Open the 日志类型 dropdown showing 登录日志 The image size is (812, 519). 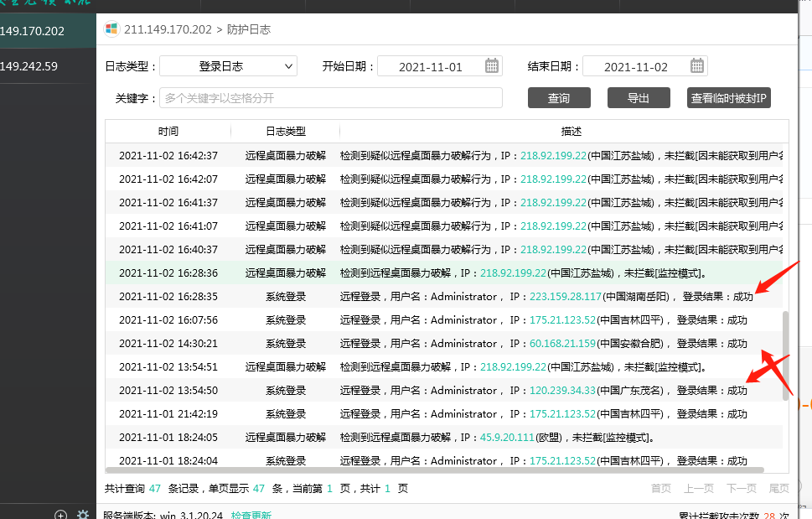(x=228, y=65)
